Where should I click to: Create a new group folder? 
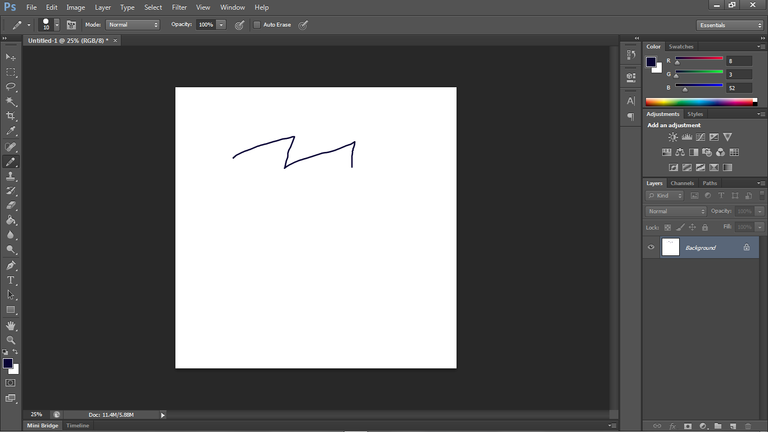click(x=718, y=426)
